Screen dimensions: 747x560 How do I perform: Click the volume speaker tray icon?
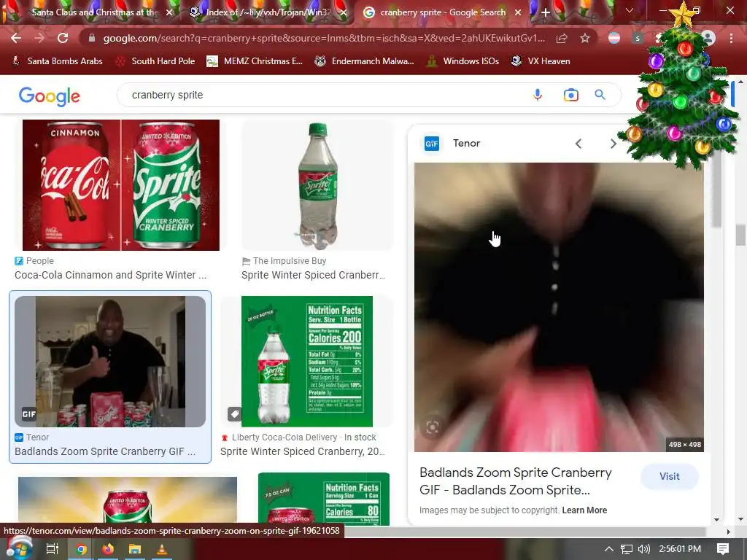point(644,549)
